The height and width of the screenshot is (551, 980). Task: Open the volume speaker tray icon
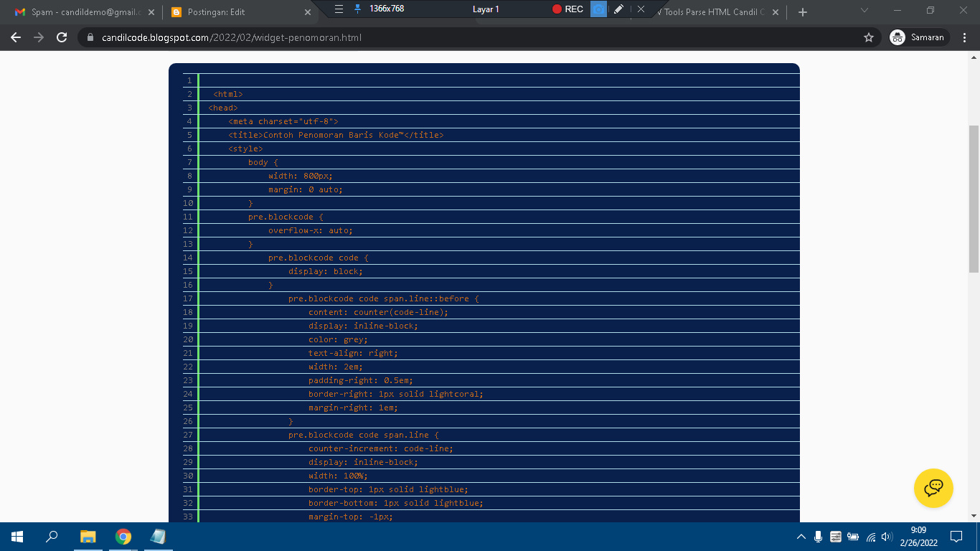tap(887, 537)
